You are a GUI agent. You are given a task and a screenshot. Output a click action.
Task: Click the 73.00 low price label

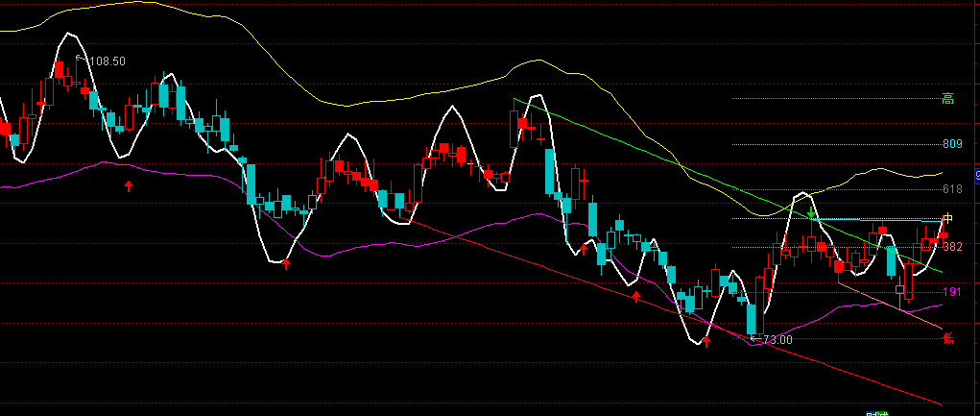(x=777, y=340)
